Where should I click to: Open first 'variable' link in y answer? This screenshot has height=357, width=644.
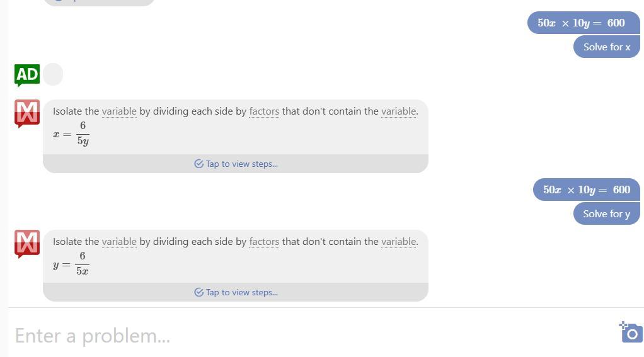pyautogui.click(x=119, y=242)
